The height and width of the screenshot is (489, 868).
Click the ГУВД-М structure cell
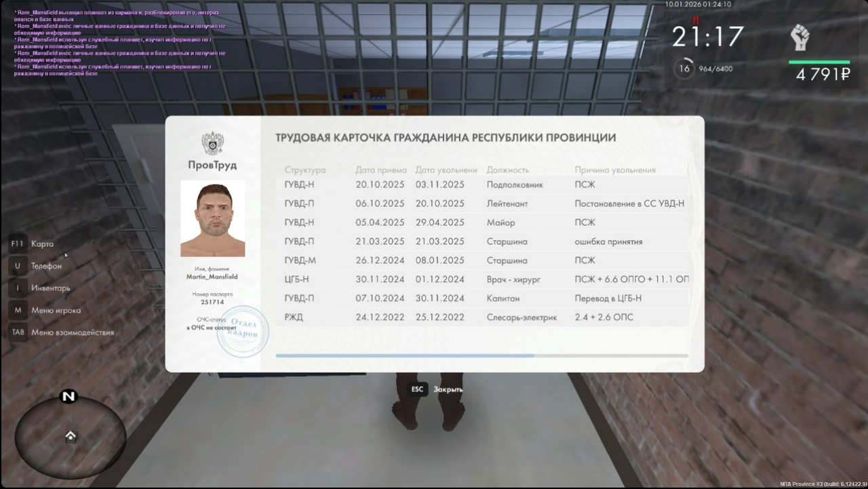299,260
